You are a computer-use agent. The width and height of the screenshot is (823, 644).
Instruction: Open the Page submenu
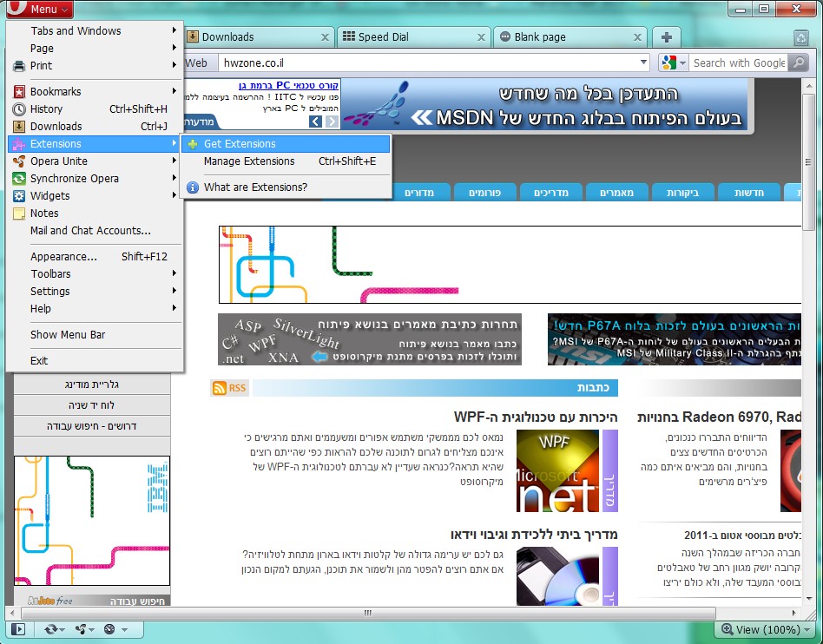click(95, 48)
